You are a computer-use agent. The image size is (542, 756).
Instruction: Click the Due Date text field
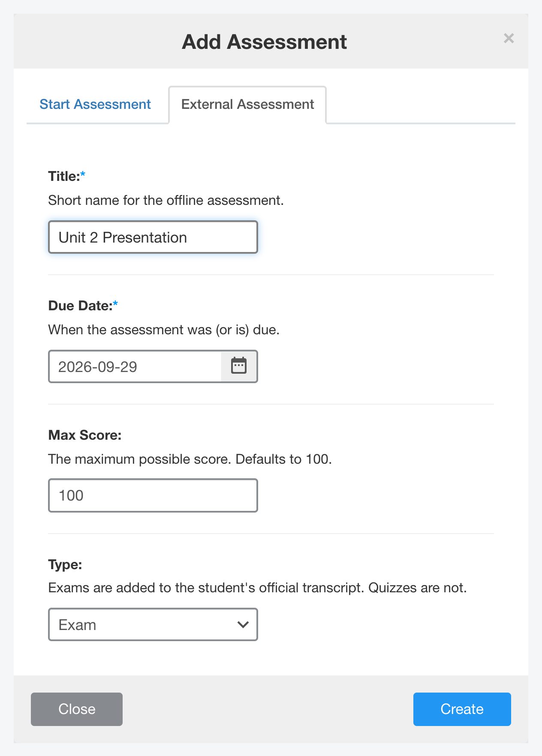[x=135, y=366]
